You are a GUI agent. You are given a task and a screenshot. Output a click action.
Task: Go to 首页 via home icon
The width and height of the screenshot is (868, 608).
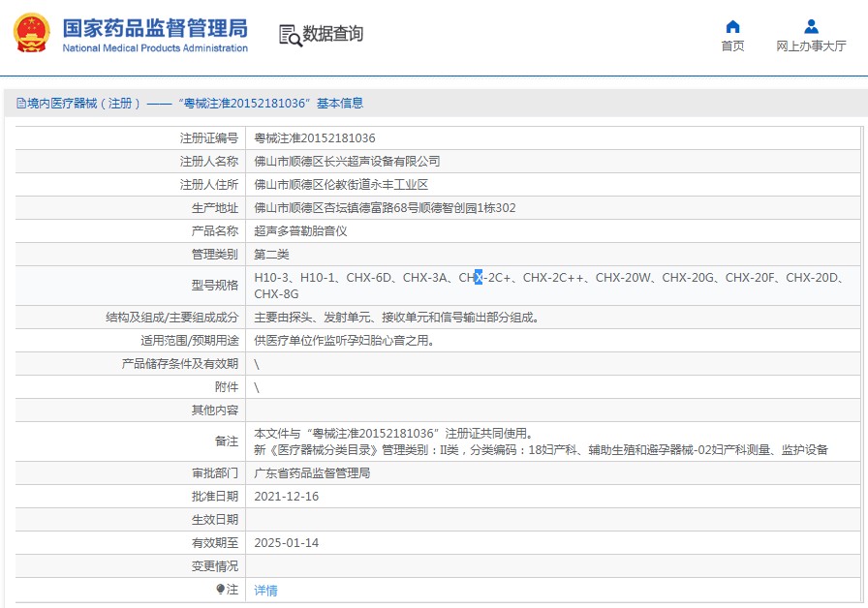(732, 26)
